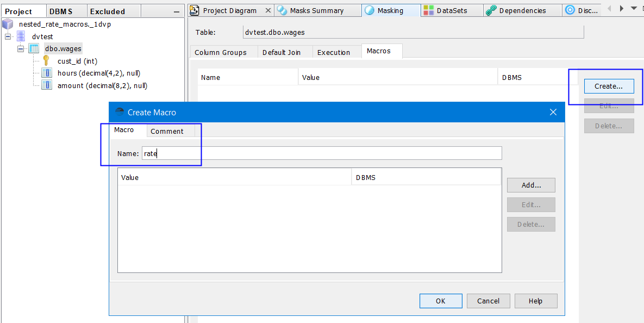Viewport: 644px width, 323px height.
Task: Select the dbo.wages tree item
Action: (63, 49)
